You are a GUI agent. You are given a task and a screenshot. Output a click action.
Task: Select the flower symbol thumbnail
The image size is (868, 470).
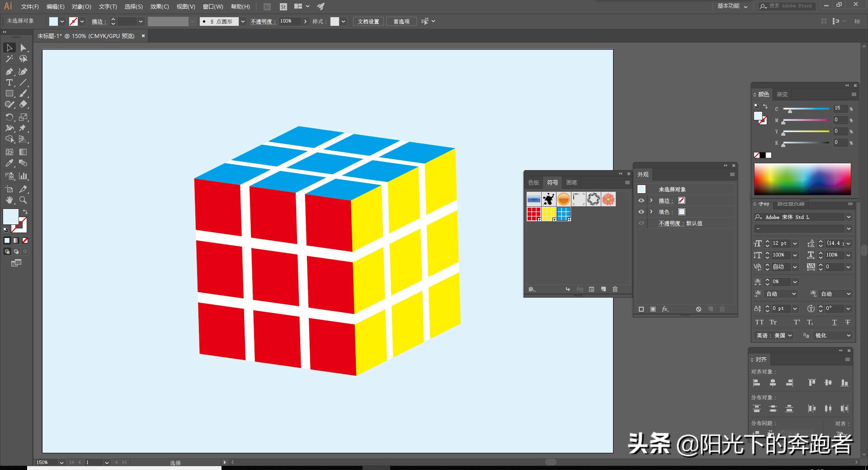pyautogui.click(x=608, y=199)
